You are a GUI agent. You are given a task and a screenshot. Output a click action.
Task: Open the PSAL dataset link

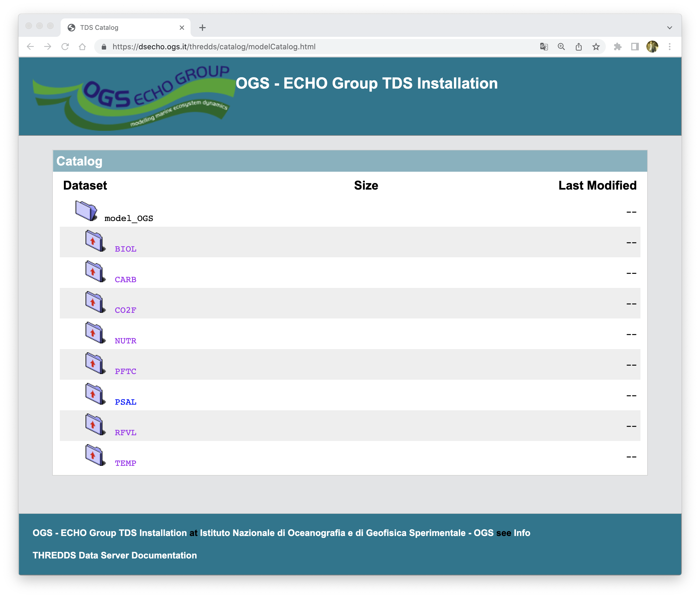(125, 402)
